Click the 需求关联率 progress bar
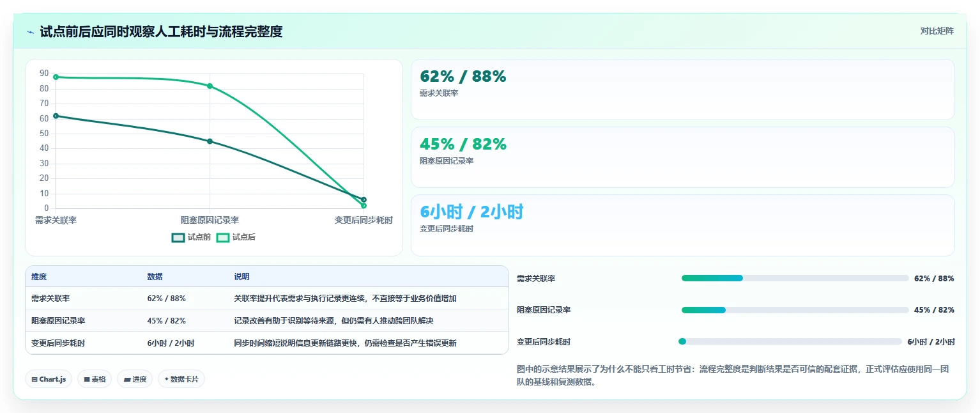Viewport: 980px width, 413px height. (795, 278)
